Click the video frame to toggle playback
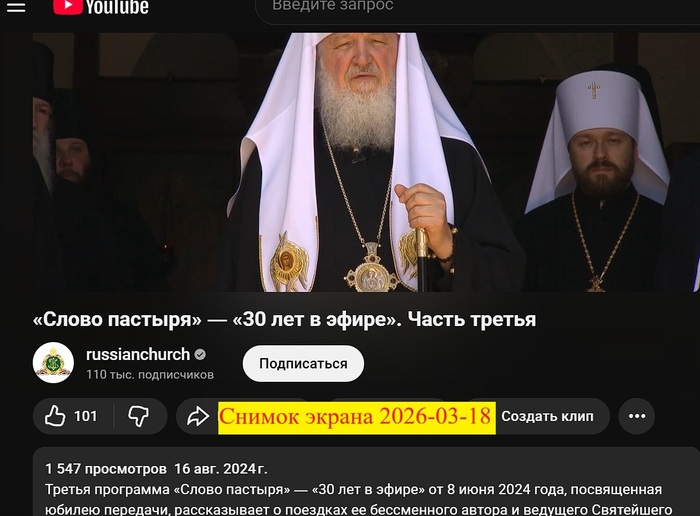 click(x=366, y=162)
